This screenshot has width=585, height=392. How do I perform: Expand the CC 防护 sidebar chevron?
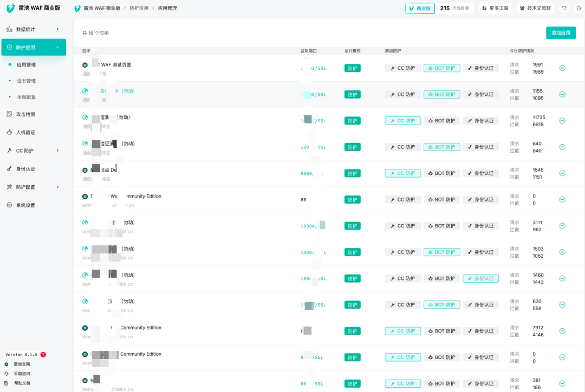point(57,151)
